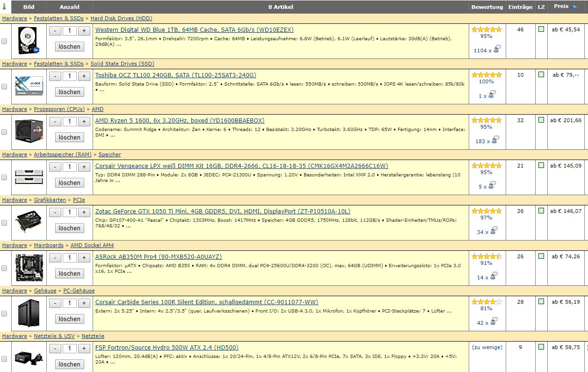Decrease quantity of Corsair Vengeance LPX
588x372 pixels.
point(55,167)
